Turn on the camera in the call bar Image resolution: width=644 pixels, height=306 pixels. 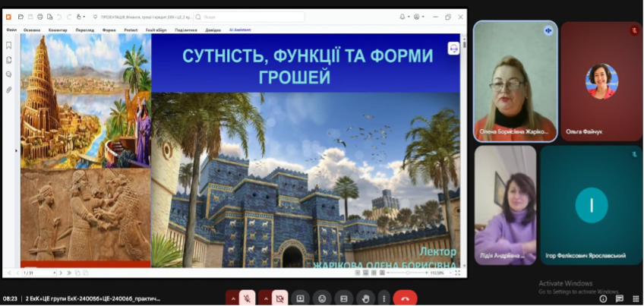click(x=279, y=298)
